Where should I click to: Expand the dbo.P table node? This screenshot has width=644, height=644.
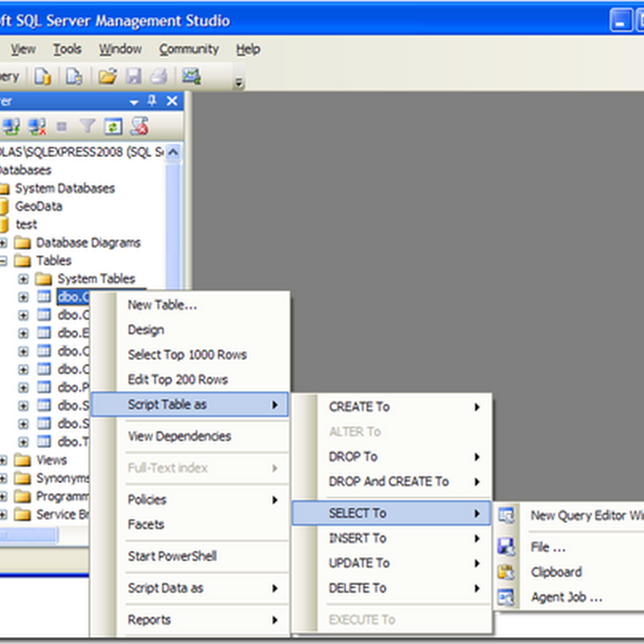23,387
